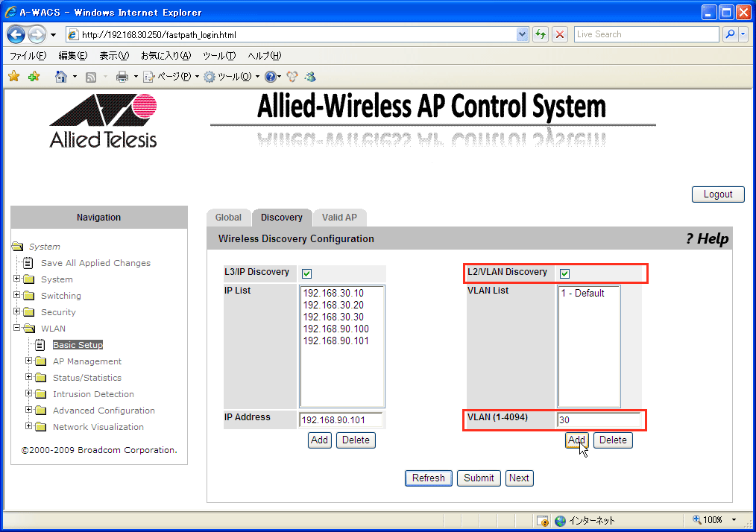Open the ヘルプ(H) menu
756x532 pixels.
tap(264, 56)
